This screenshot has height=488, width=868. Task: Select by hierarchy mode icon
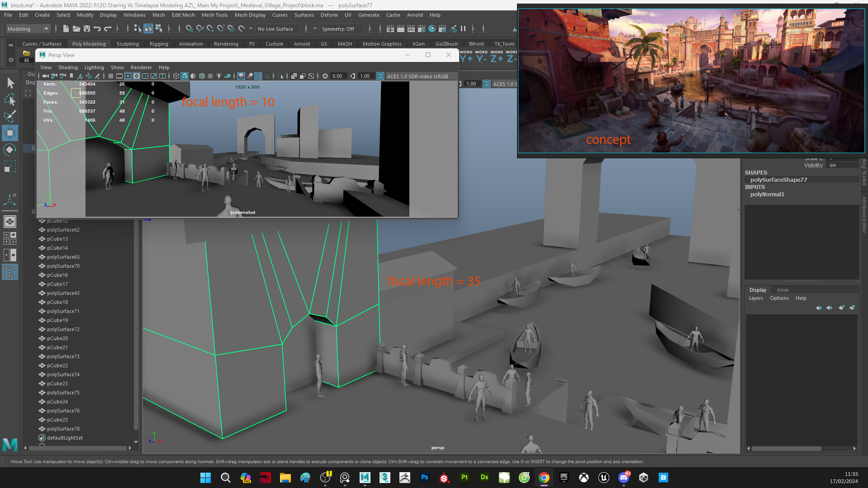138,28
